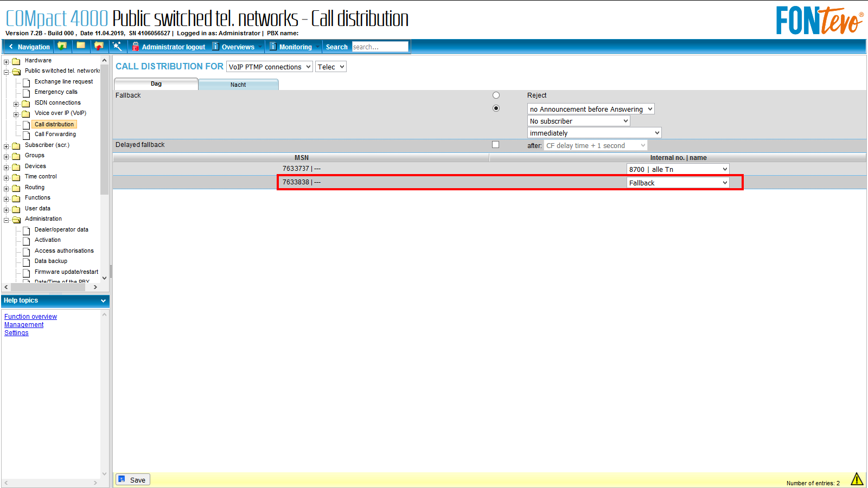Expand the Voice over IP (VoIP) node
Image resolution: width=868 pixels, height=488 pixels.
16,114
